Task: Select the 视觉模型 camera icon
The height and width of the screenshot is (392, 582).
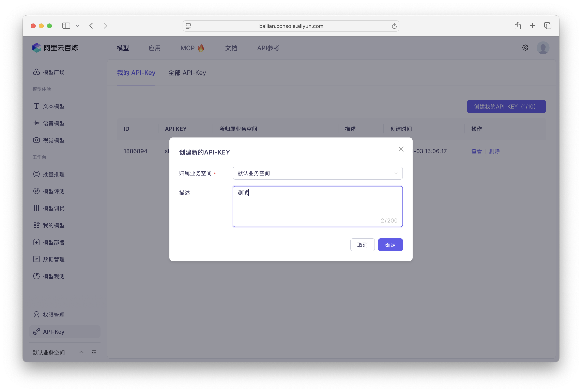Action: click(x=36, y=140)
